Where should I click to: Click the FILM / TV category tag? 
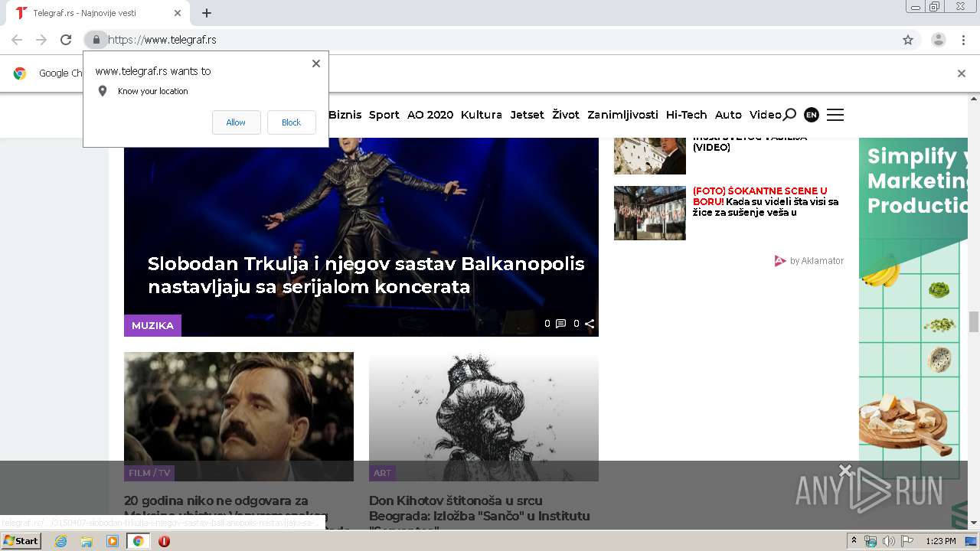149,473
